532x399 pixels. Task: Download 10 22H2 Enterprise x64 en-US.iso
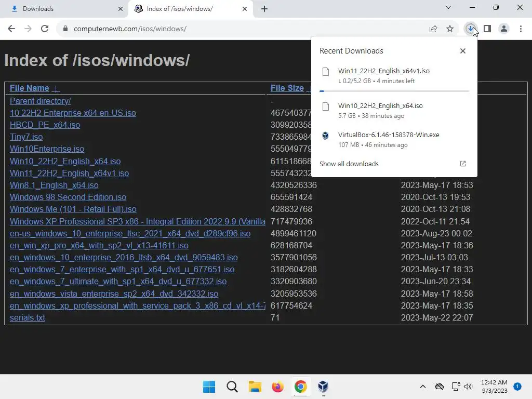[x=73, y=113]
